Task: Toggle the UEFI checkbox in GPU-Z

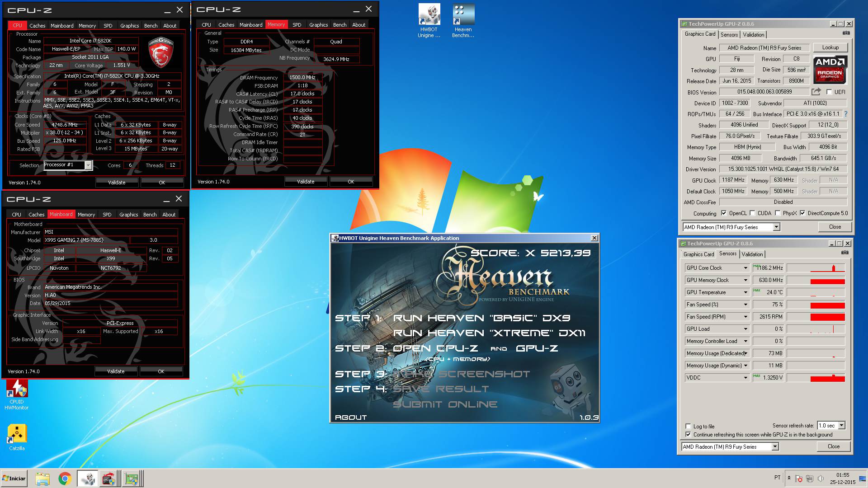Action: [x=829, y=92]
